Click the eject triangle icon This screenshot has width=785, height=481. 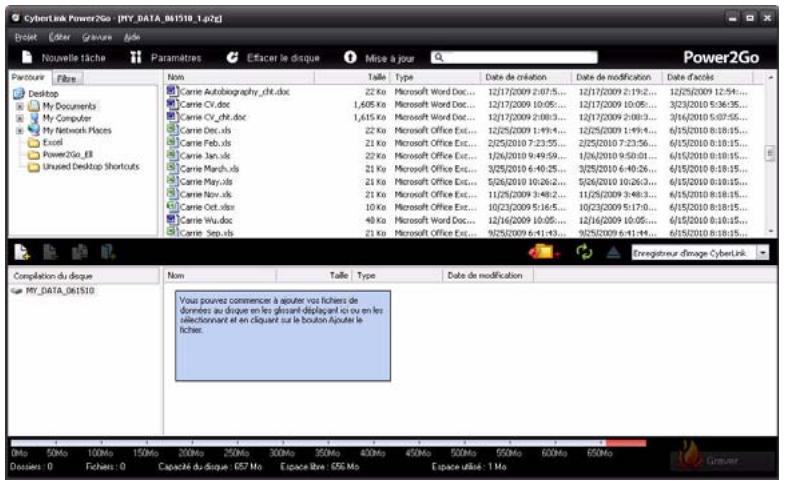click(x=613, y=252)
